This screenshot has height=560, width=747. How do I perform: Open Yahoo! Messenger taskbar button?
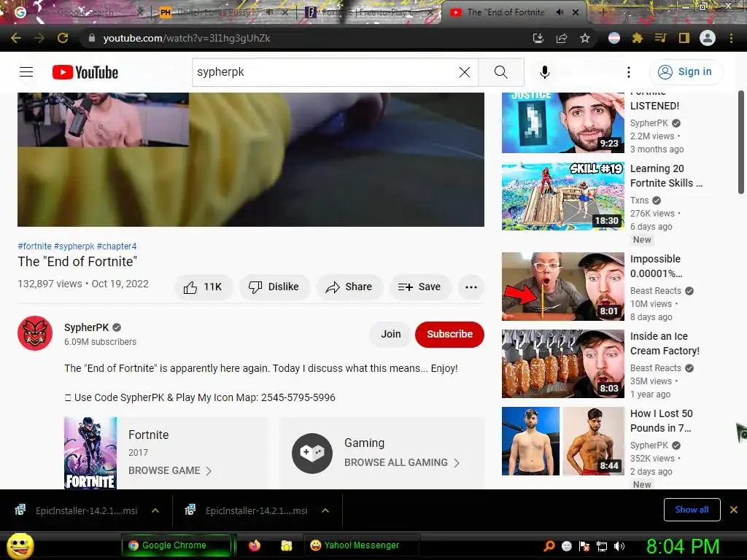tap(361, 545)
